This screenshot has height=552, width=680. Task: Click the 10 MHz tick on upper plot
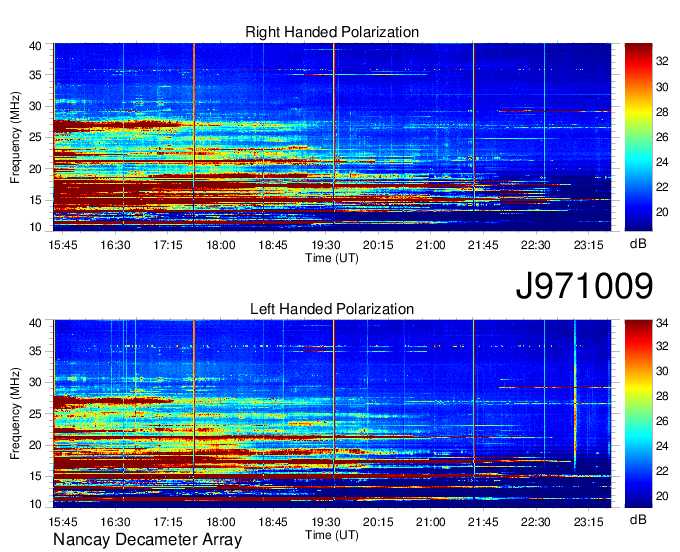pos(35,227)
